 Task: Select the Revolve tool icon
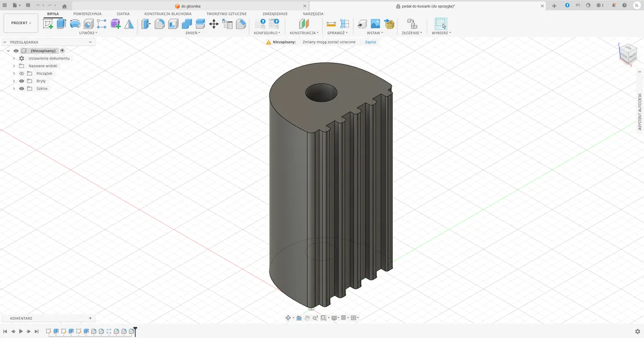coord(75,24)
